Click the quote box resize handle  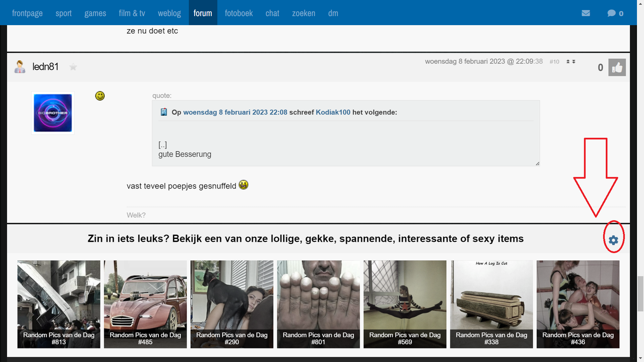536,163
